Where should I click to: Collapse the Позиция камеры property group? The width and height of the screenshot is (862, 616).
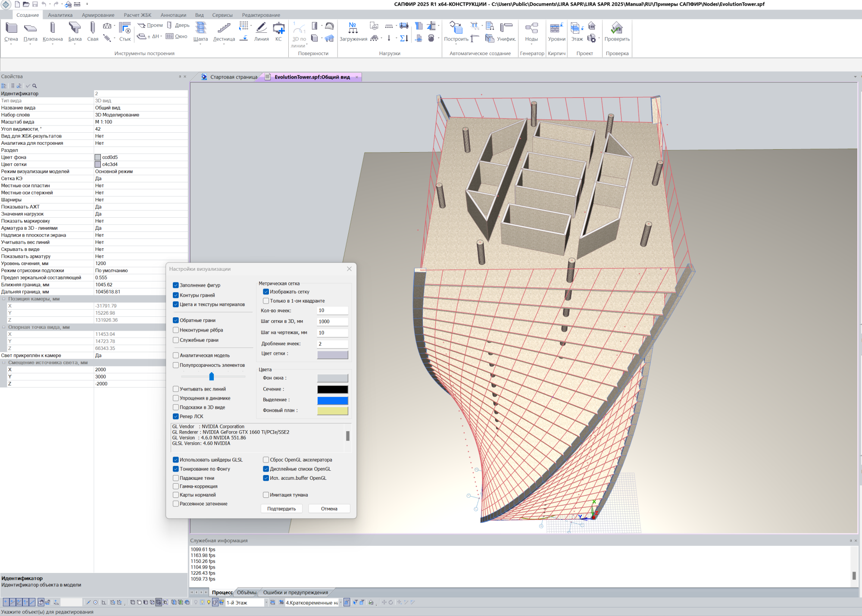tap(4, 299)
